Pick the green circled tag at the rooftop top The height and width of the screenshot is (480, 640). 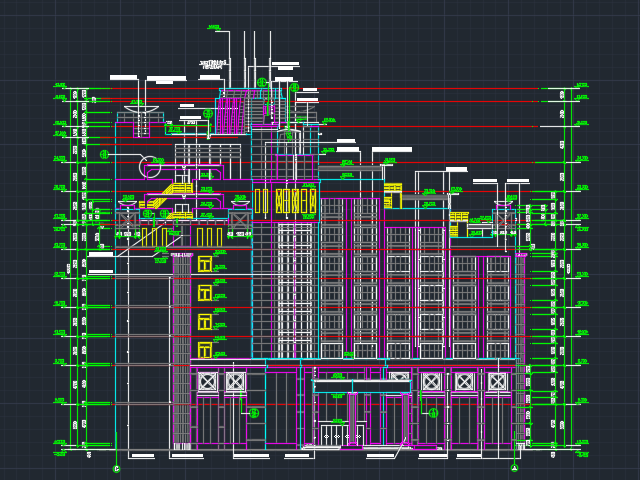pyautogui.click(x=262, y=83)
